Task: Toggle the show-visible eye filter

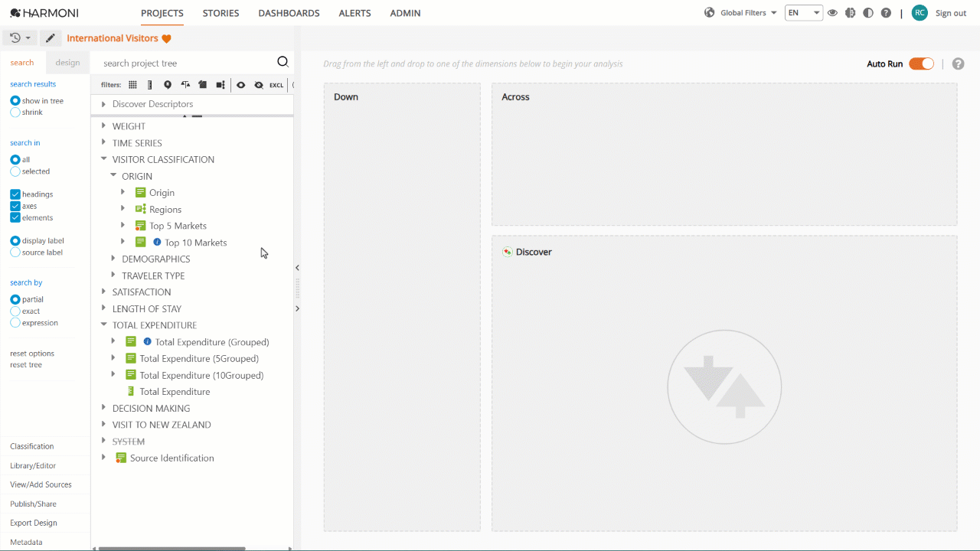Action: (240, 85)
